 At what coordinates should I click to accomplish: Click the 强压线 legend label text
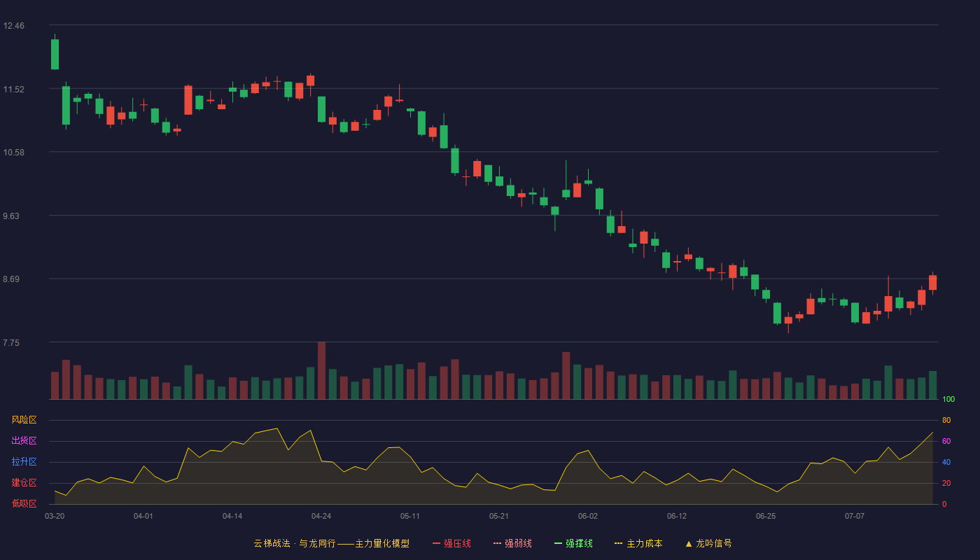point(457,543)
